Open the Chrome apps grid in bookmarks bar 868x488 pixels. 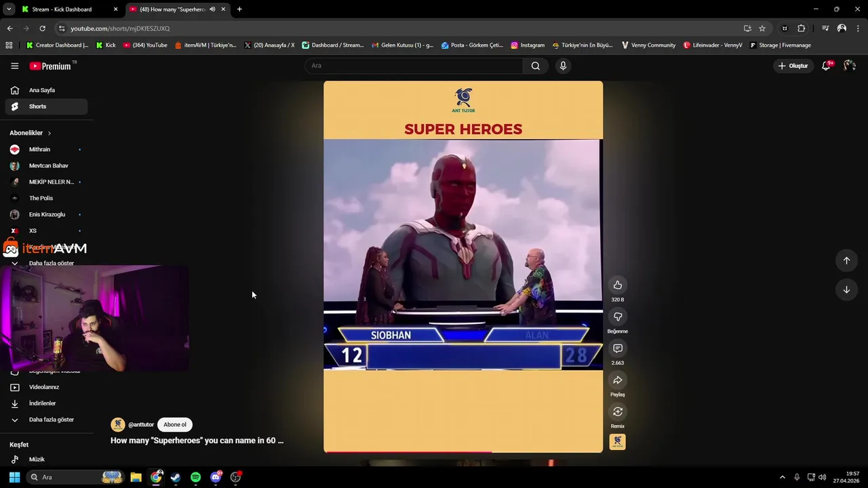9,45
